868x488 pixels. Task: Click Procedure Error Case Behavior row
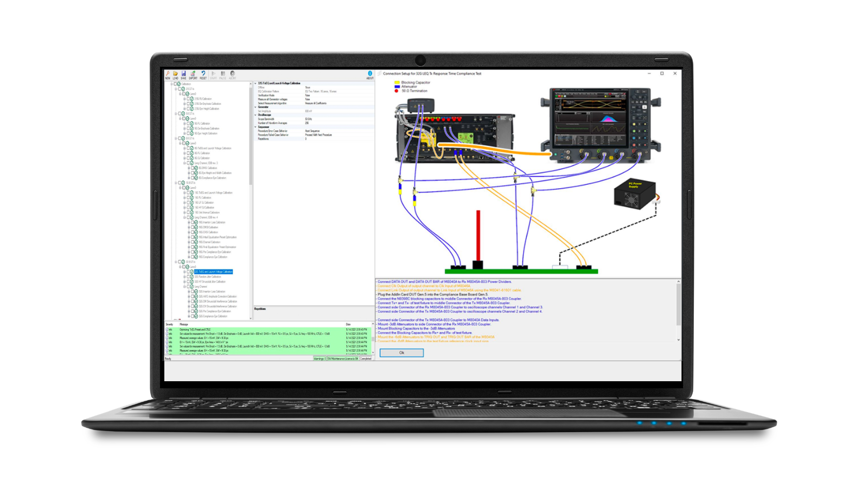tap(314, 131)
